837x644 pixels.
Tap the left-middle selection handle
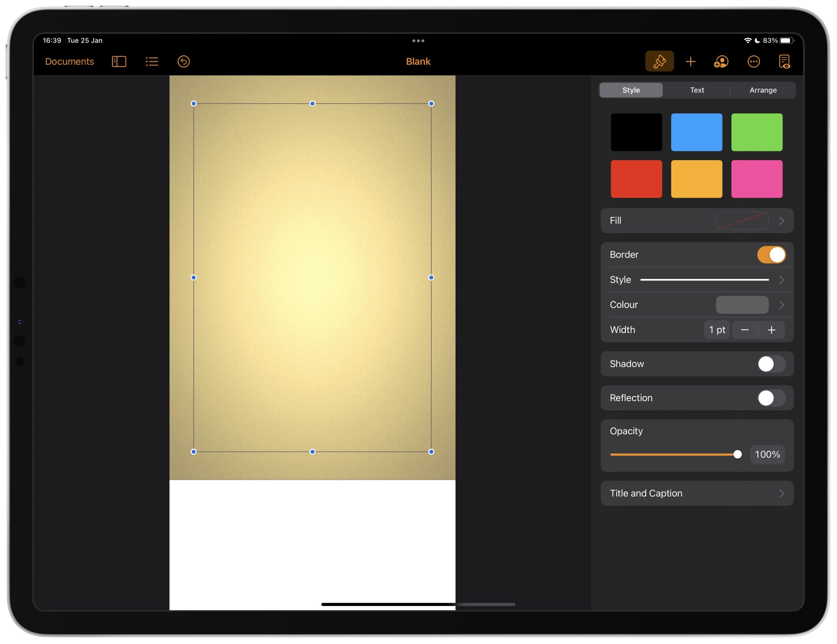(194, 277)
